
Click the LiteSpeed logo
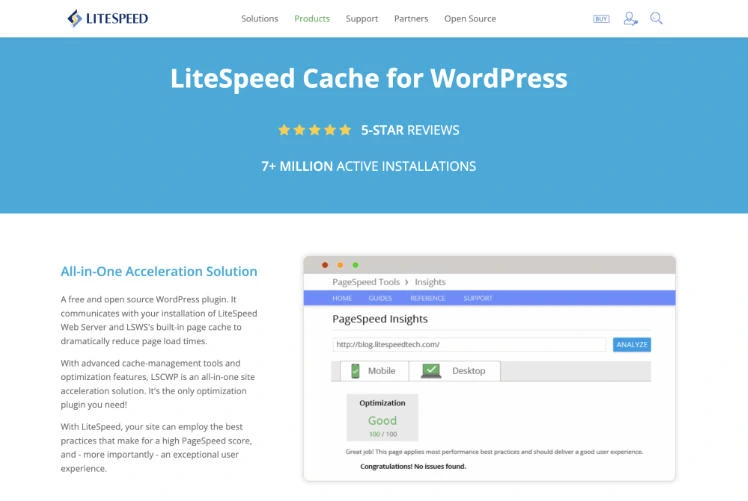tap(108, 18)
